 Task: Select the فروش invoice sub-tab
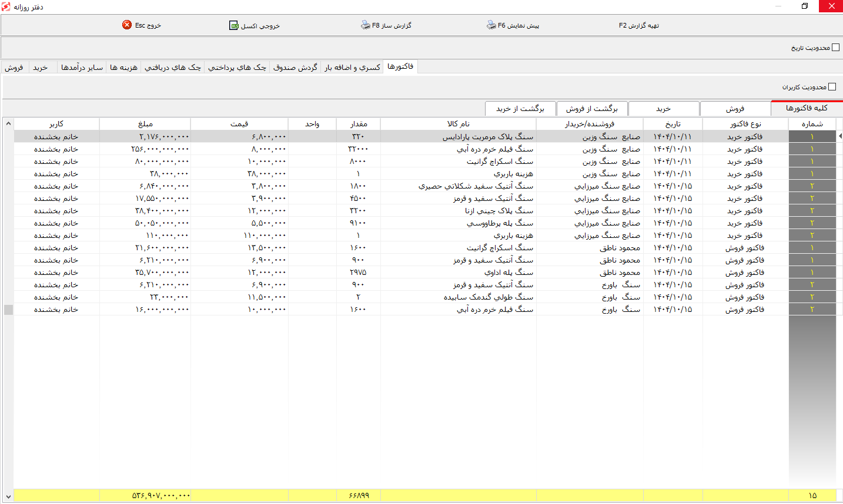click(x=735, y=109)
